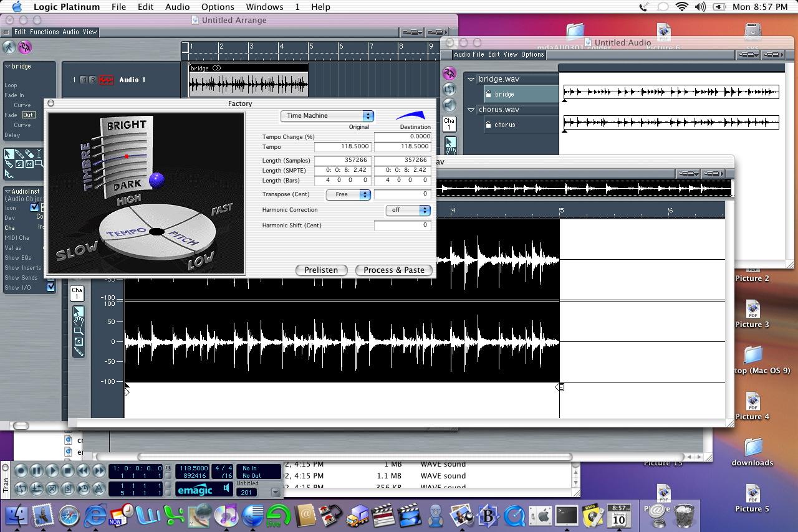
Task: Click the blue ball in Time Machine graphic
Action: point(156,180)
